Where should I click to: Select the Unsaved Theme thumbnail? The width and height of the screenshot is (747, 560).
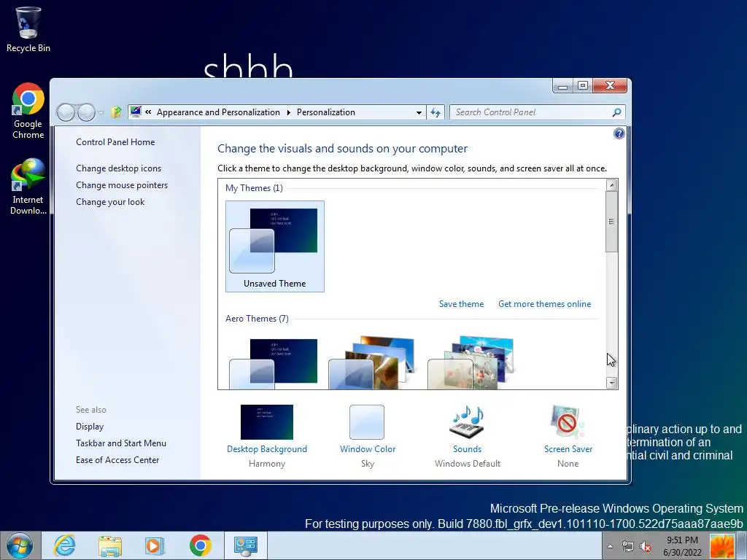click(275, 246)
